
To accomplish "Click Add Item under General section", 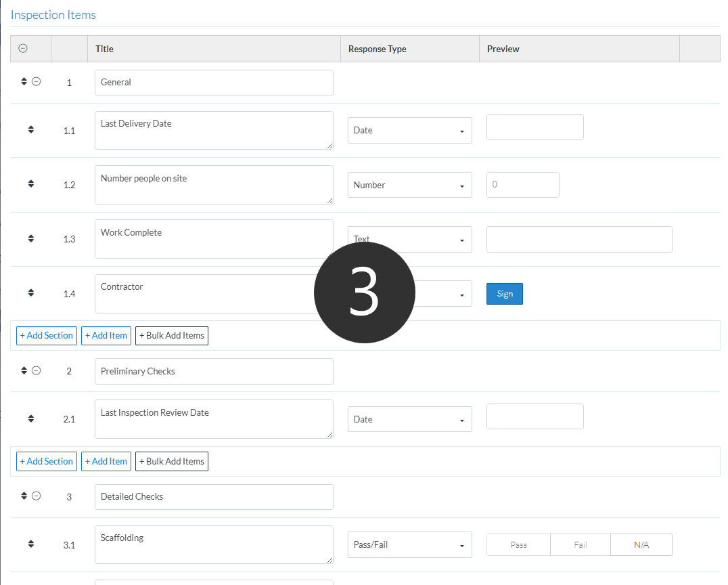I will (106, 336).
